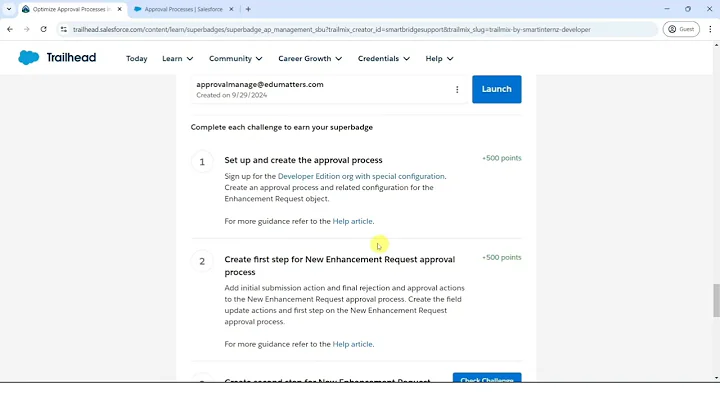
Task: Close the Optimize Approval Processes tab
Action: 119,9
